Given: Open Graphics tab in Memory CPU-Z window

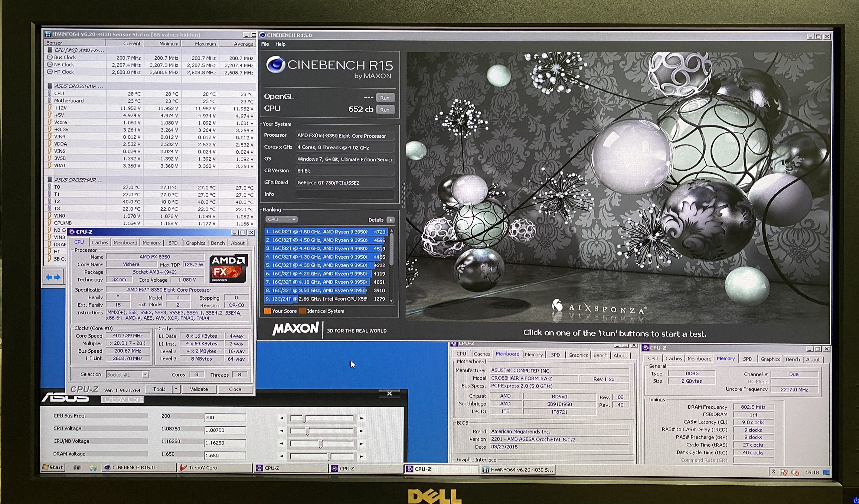Looking at the screenshot, I should tap(770, 359).
